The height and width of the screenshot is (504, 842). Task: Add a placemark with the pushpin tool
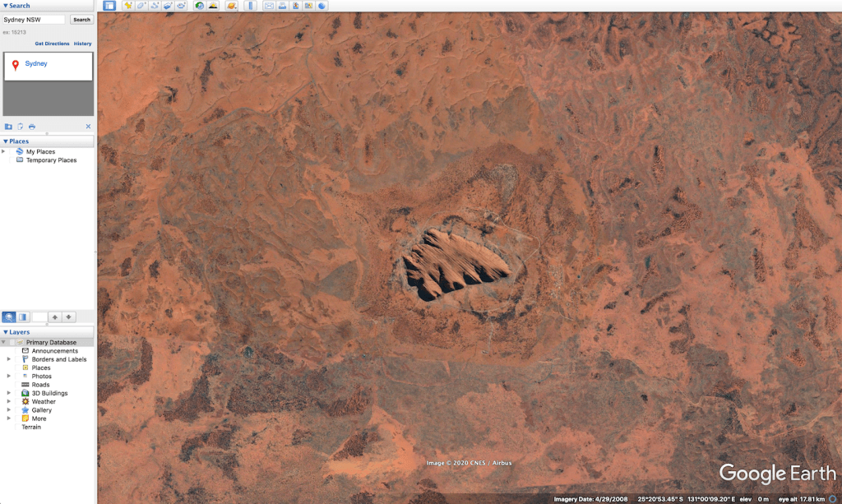point(127,6)
